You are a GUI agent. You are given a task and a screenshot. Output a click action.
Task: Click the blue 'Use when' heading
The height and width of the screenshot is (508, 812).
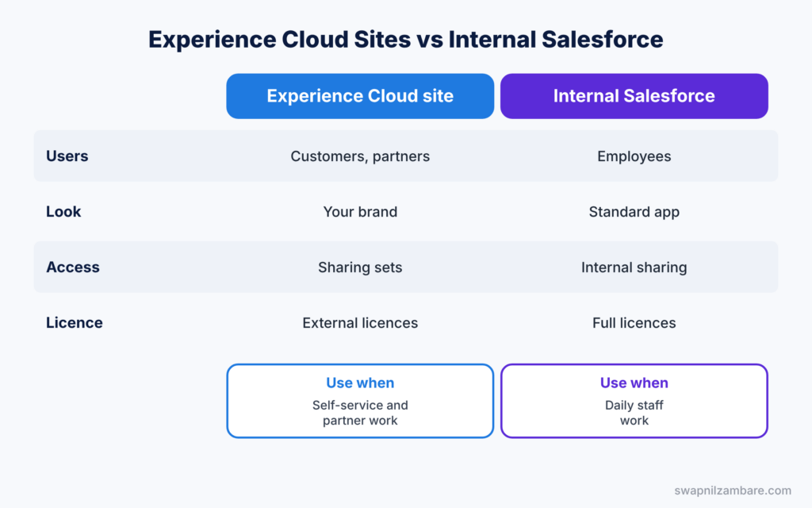tap(360, 383)
